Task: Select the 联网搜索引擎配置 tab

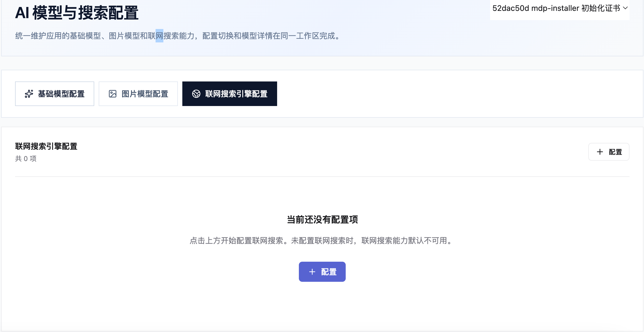Action: [x=230, y=94]
